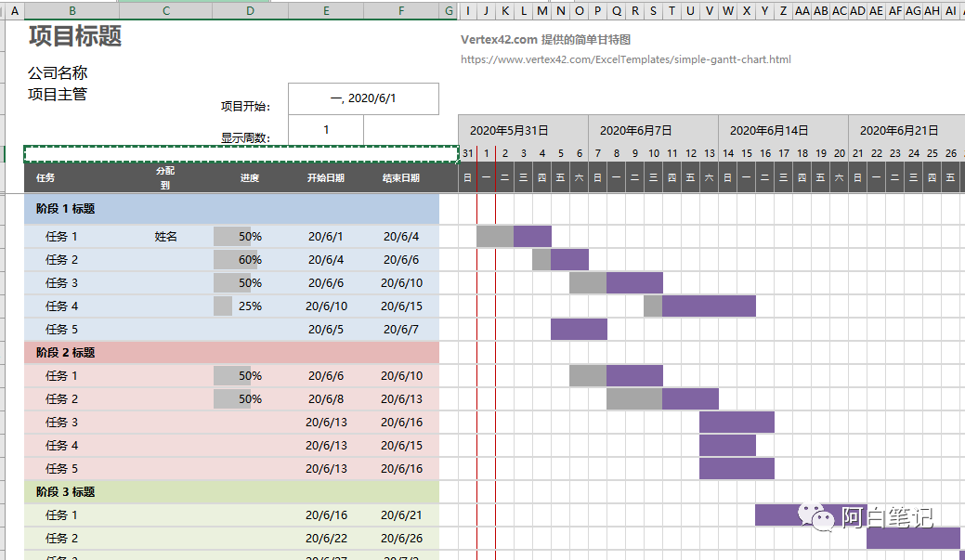Screen dimensions: 965x560
Task: Select start date 20/6/22 cell
Action: (326, 539)
